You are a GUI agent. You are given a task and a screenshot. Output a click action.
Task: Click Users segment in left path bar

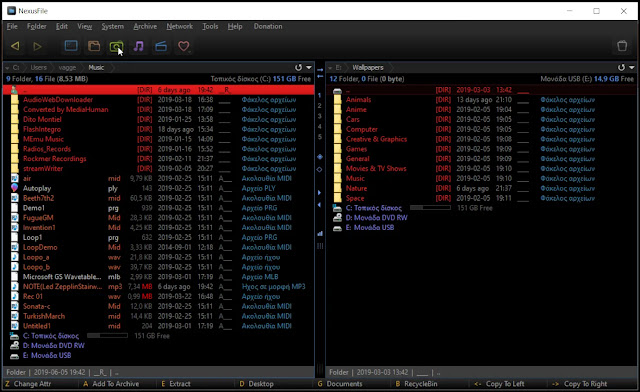pyautogui.click(x=38, y=68)
